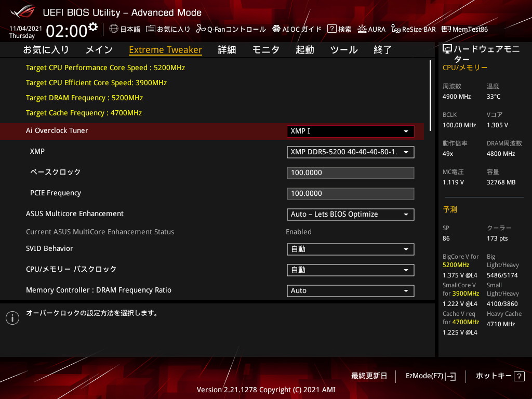
Task: Open SVID Behavior dropdown
Action: 350,249
